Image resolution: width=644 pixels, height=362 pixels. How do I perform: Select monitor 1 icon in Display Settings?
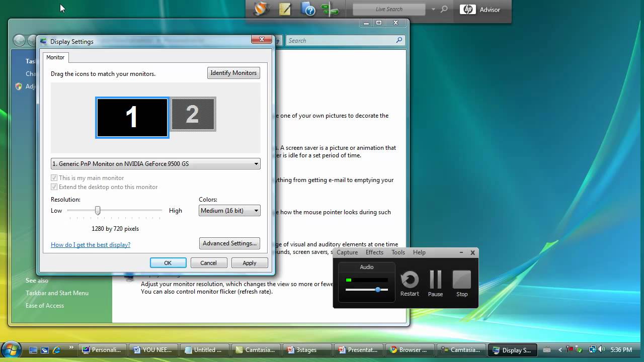[132, 118]
